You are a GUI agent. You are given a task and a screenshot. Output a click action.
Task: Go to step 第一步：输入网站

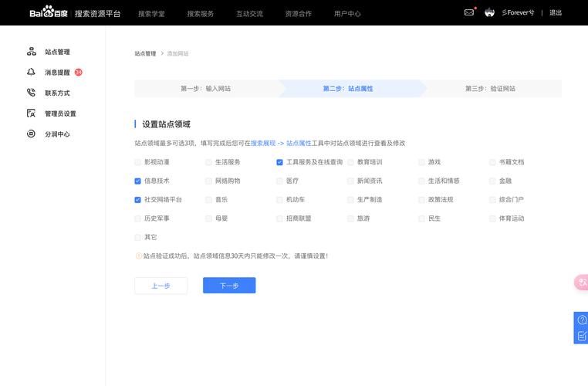[205, 89]
